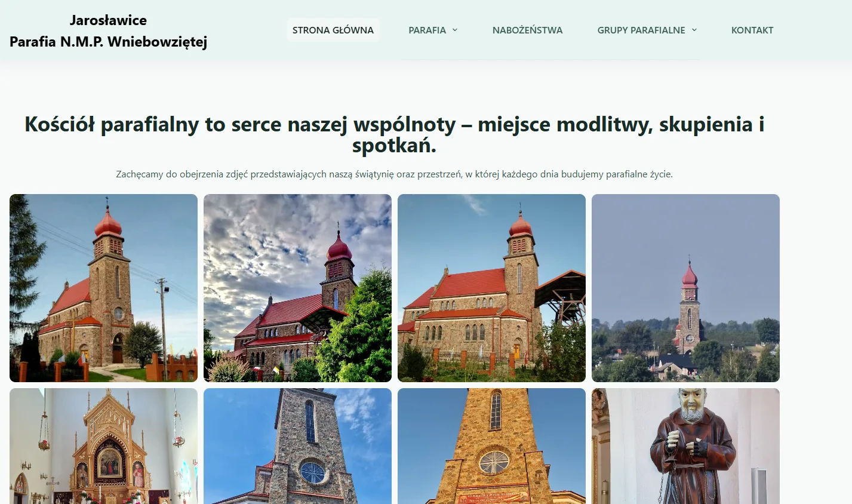Open the PARAFIA menu
Image resolution: width=852 pixels, height=504 pixels.
point(433,30)
